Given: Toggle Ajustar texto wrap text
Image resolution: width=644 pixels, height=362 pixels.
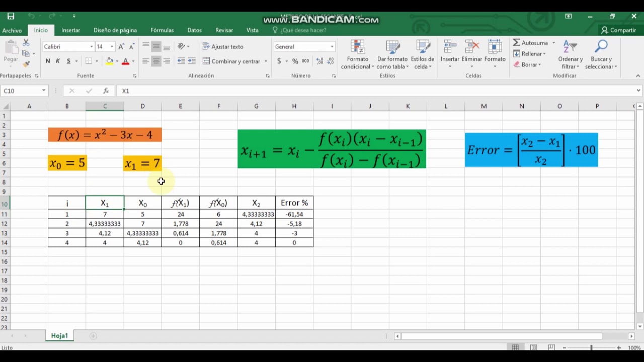Looking at the screenshot, I should click(x=223, y=47).
